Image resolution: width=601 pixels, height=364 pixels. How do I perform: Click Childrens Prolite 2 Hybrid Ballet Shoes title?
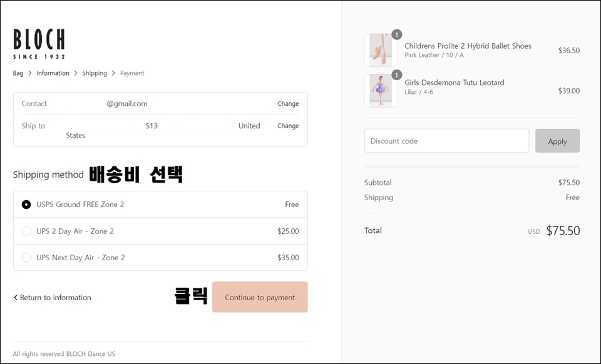[468, 46]
